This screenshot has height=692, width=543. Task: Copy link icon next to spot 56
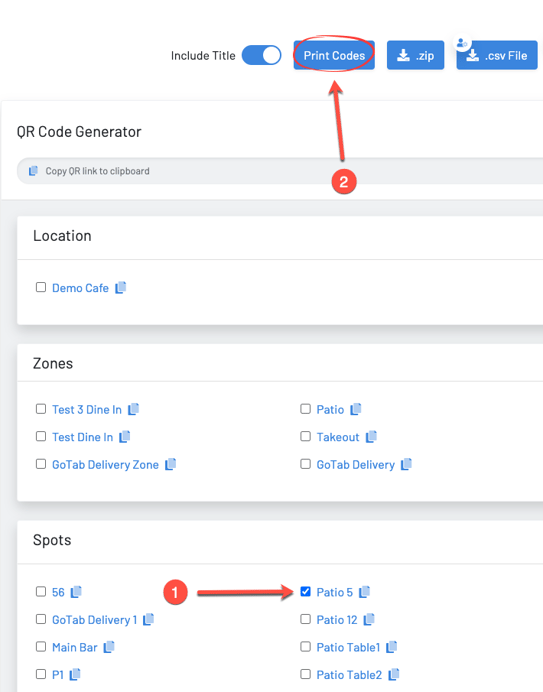tap(76, 592)
